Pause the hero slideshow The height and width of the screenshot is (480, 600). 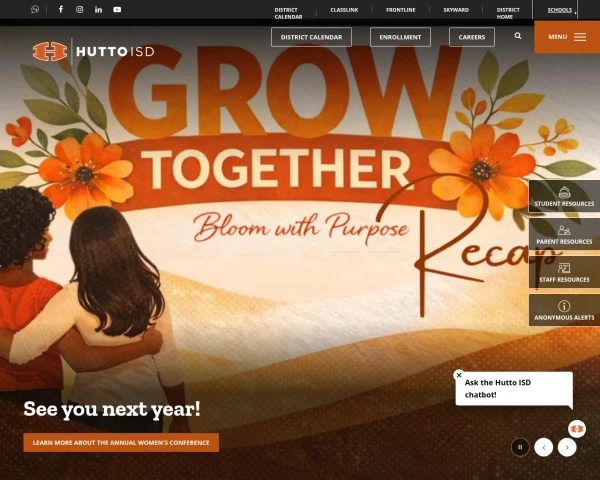point(520,447)
